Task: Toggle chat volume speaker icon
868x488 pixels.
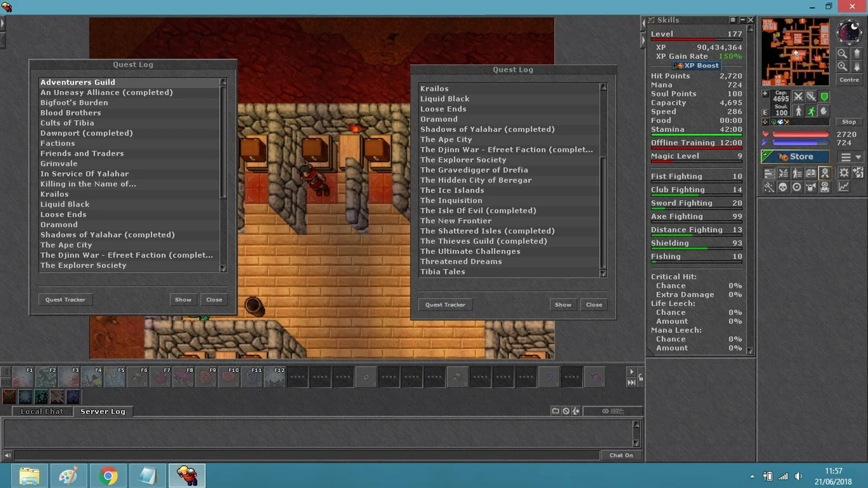Action: 8,455
